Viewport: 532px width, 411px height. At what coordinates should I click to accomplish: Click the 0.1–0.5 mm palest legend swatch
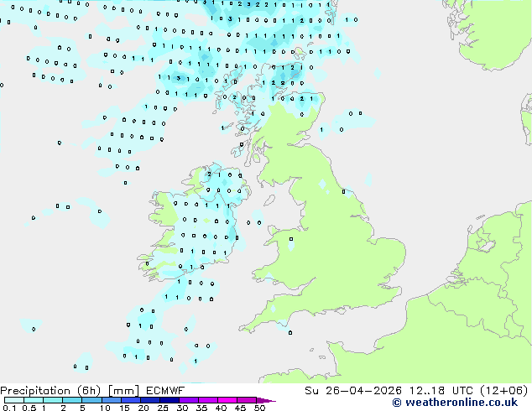point(14,400)
